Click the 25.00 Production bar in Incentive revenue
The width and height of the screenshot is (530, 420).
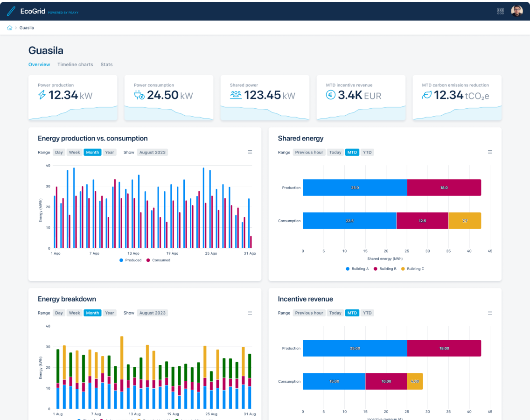(355, 348)
